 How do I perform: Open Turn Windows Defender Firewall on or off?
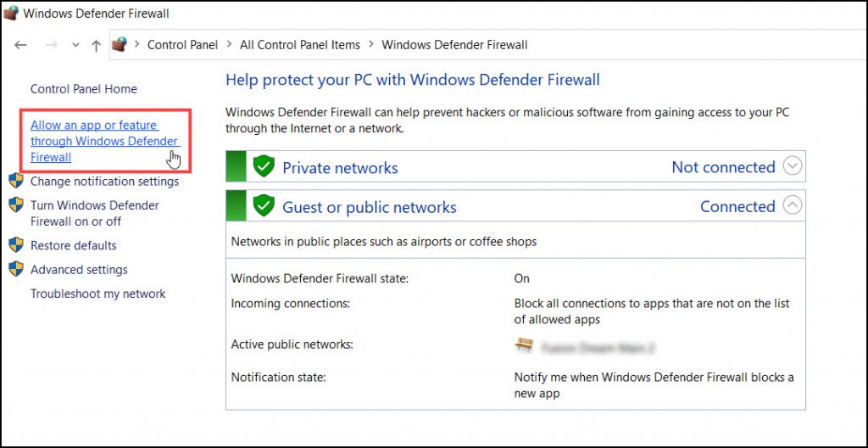coord(95,213)
